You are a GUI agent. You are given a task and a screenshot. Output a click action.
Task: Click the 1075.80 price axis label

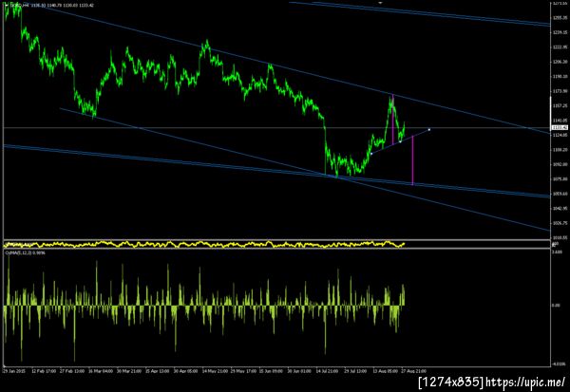[560, 179]
